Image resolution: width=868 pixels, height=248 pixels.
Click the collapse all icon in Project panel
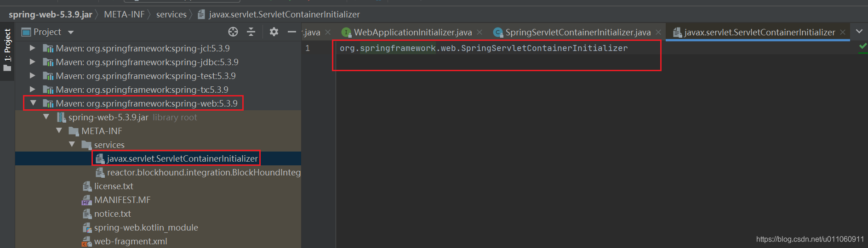[251, 32]
